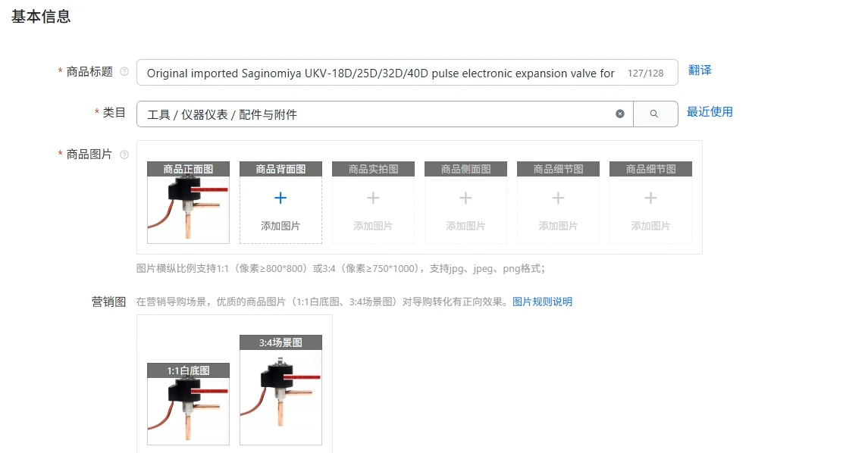Open the 图片规则说明 link

(x=543, y=302)
